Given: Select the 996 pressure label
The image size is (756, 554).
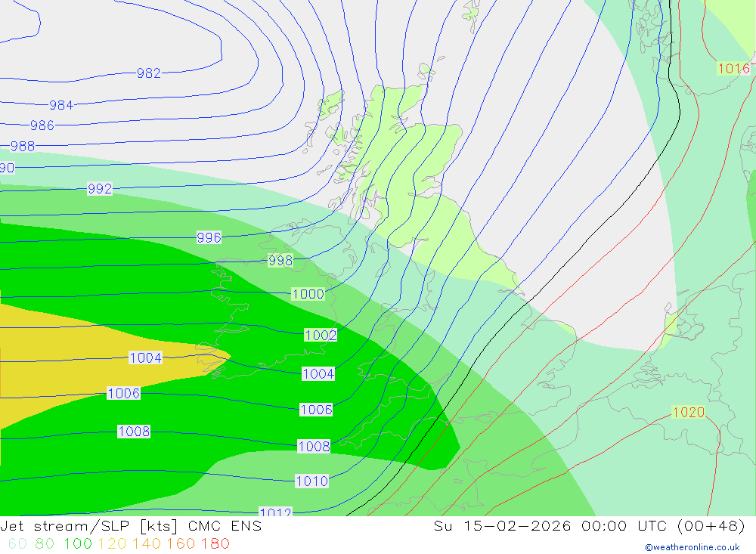Looking at the screenshot, I should click(x=209, y=237).
